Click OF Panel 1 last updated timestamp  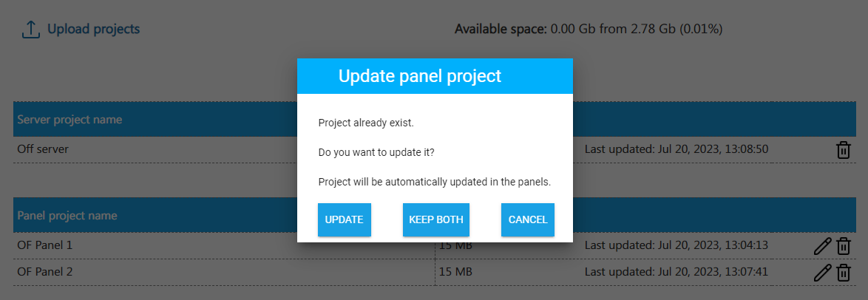pos(676,245)
